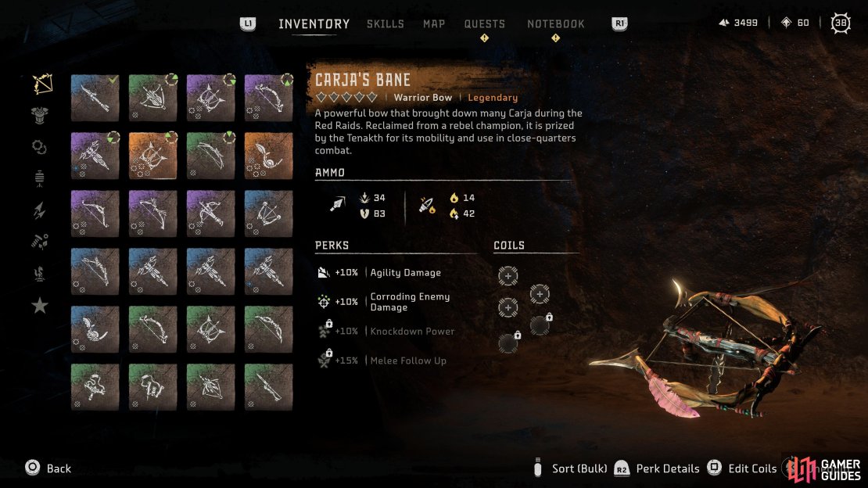The image size is (868, 488).
Task: Click the locked Melee Follow Up perk
Action: pos(382,360)
